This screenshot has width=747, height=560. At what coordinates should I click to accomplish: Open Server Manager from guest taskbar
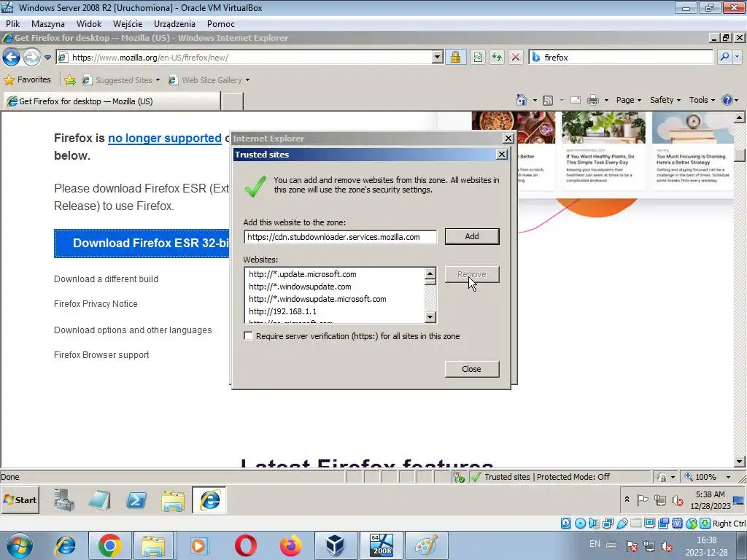[x=64, y=500]
